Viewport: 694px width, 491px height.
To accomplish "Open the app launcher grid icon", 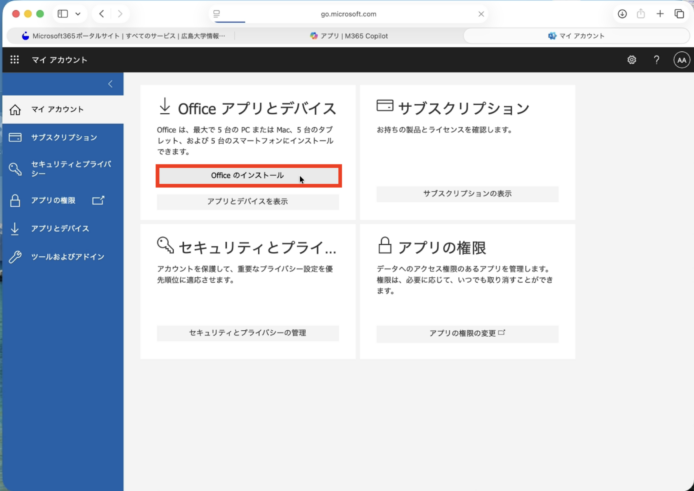I will (15, 60).
